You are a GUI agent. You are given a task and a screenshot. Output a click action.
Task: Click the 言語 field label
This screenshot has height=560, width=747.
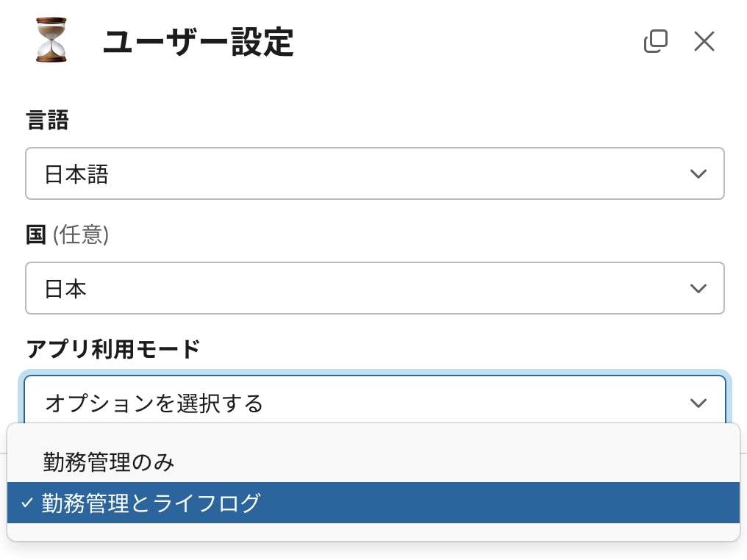[48, 120]
